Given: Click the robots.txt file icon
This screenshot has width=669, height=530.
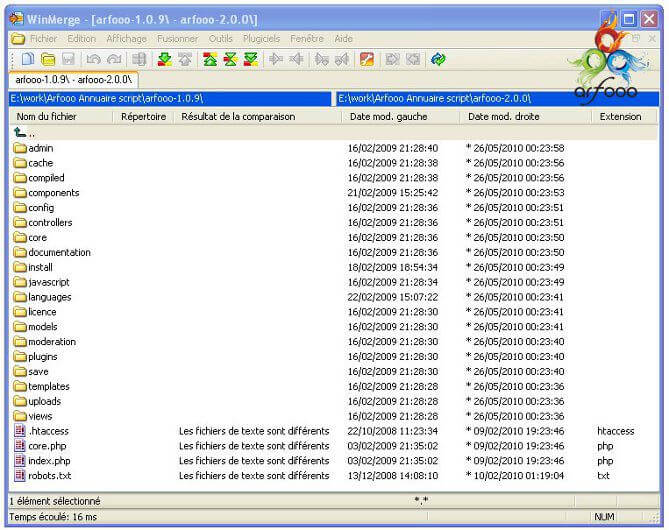Looking at the screenshot, I should (20, 475).
